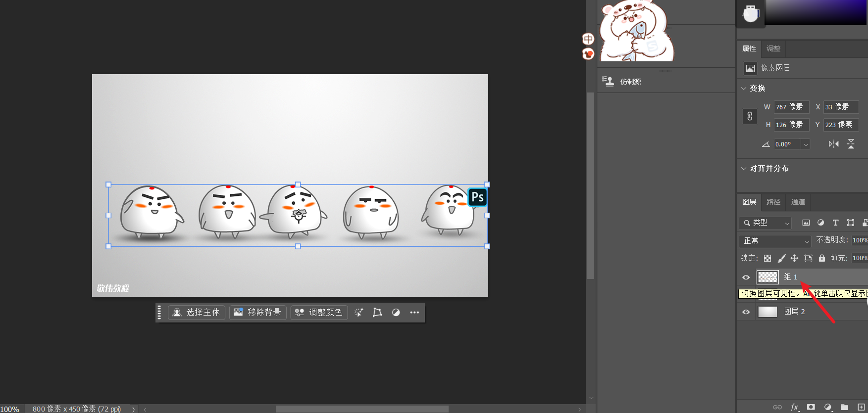
Task: Click the Clone Source stamp icon
Action: (608, 81)
